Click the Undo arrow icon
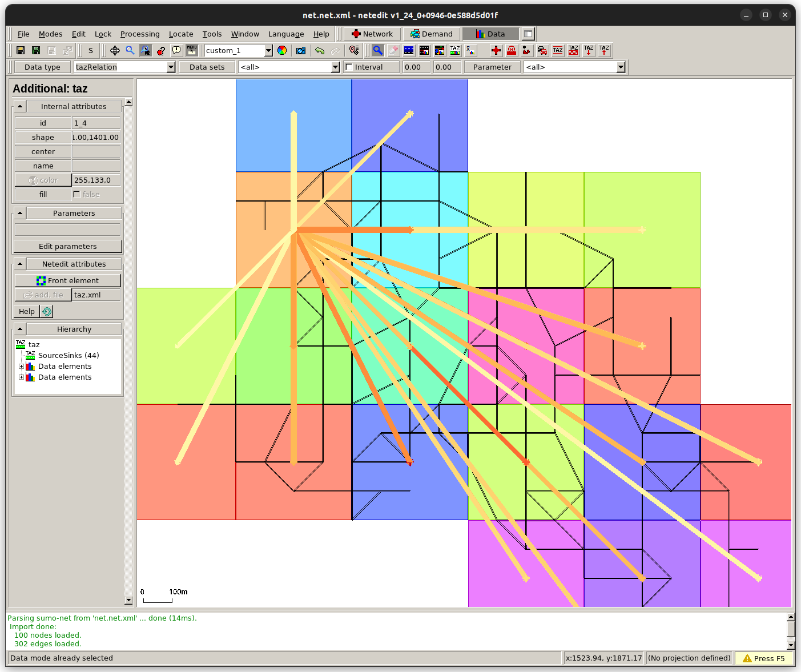 coord(320,50)
